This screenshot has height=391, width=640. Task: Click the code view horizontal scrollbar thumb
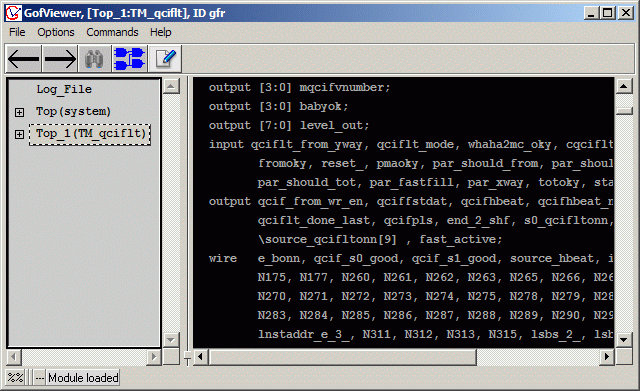[343, 357]
